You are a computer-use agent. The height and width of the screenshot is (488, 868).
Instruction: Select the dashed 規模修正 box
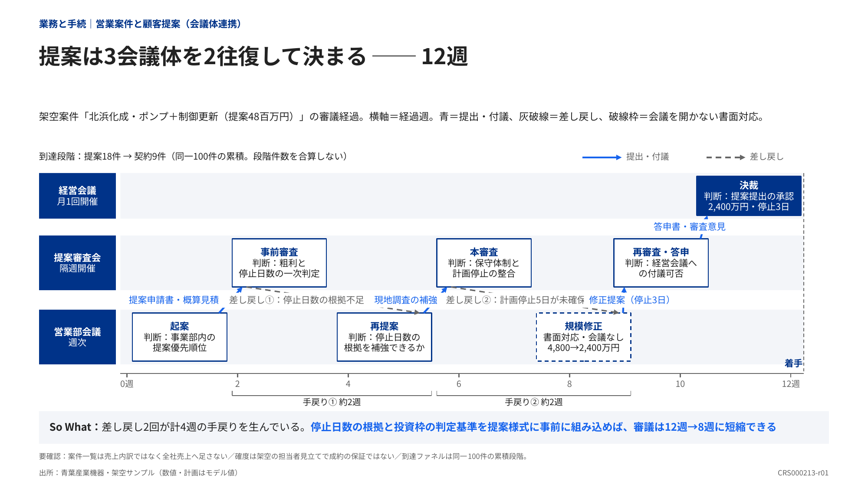pos(584,337)
